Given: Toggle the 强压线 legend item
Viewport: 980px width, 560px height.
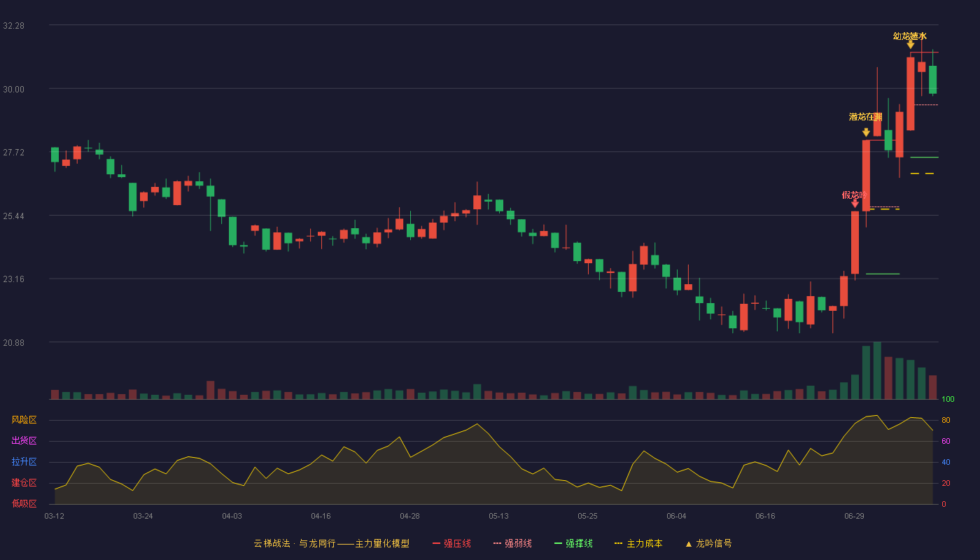Looking at the screenshot, I should coord(451,543).
